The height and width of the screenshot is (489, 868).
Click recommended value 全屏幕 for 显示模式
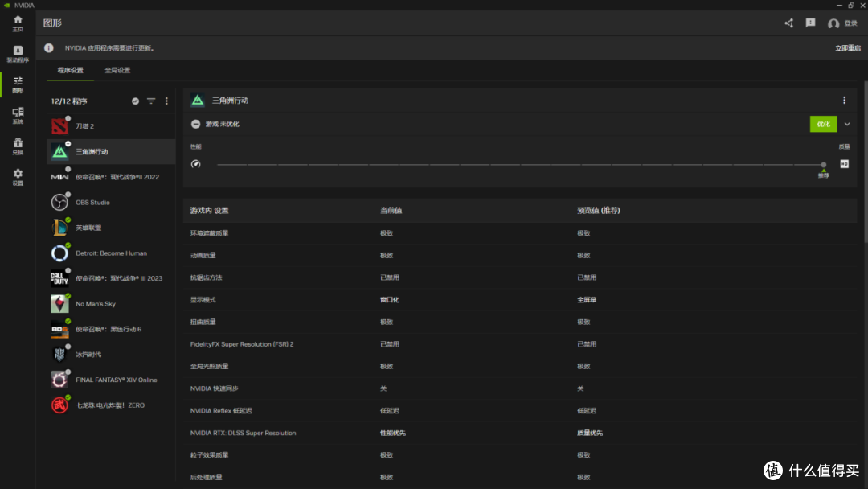tap(587, 300)
